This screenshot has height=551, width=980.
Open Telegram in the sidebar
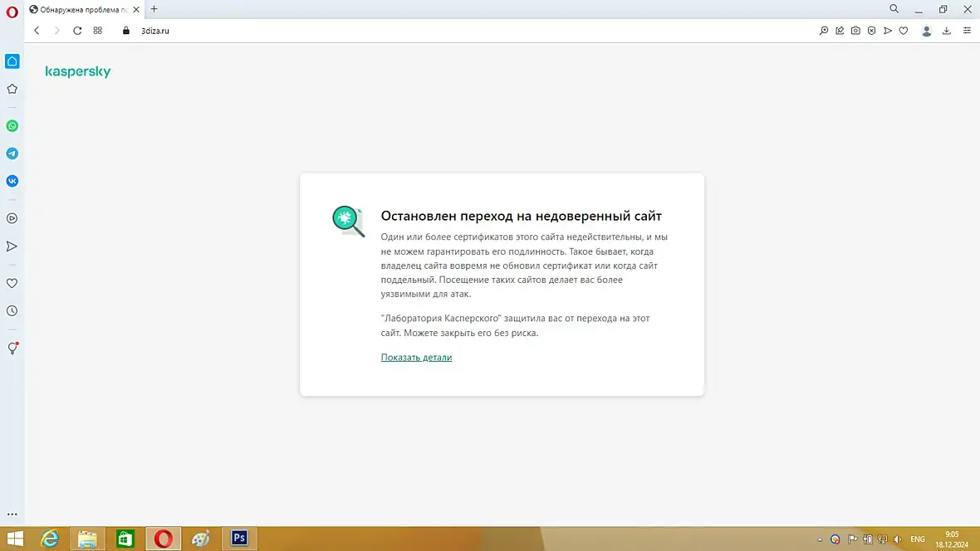[12, 154]
